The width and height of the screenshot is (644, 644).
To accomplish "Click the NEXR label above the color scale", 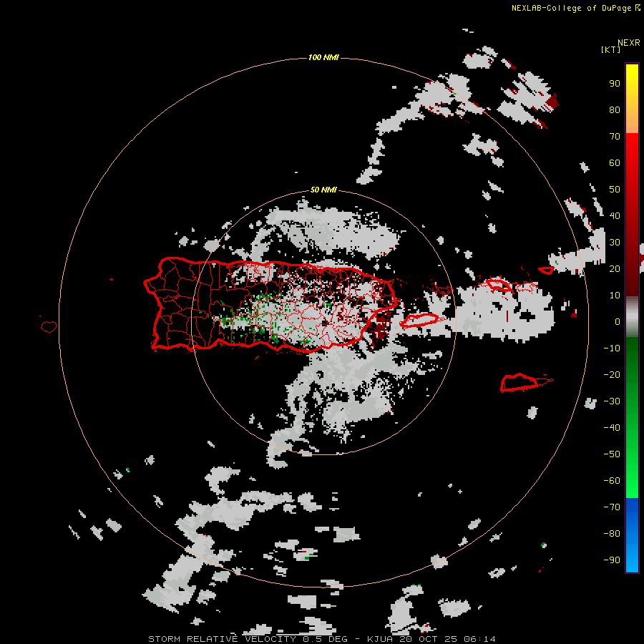I will (629, 43).
